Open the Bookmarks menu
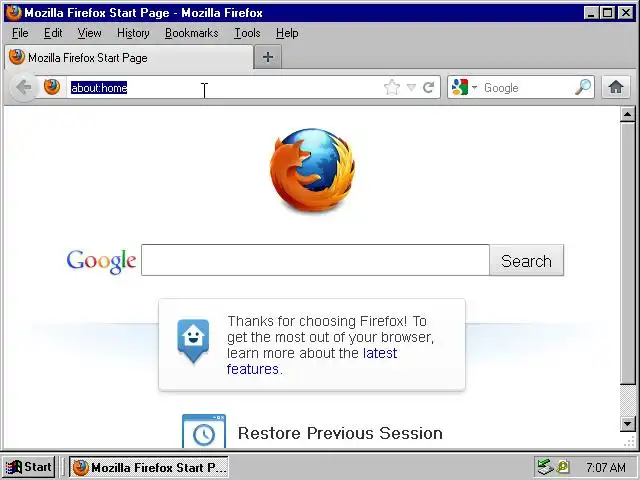The width and height of the screenshot is (640, 480). (191, 33)
